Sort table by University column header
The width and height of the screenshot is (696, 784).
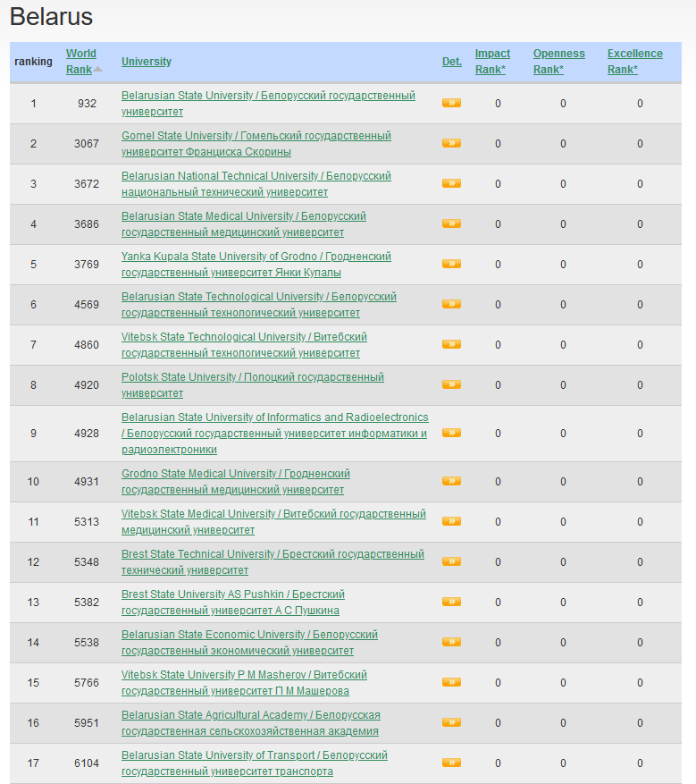pos(147,62)
